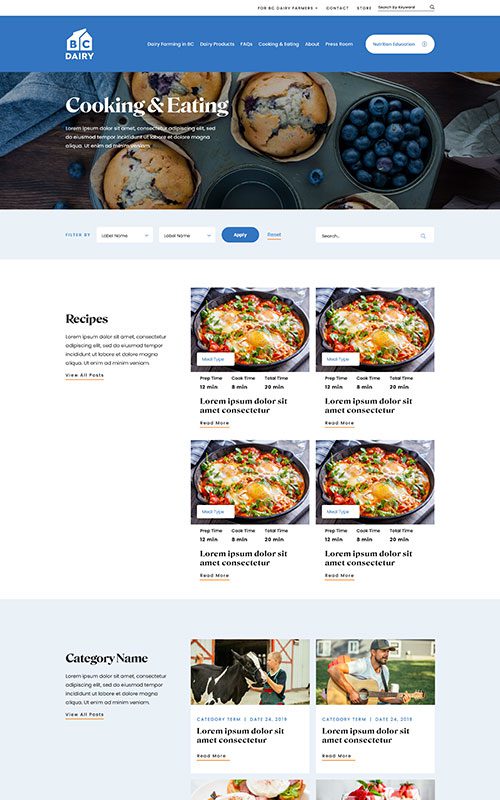Click the BC Dairy logo
500x800 pixels.
[x=80, y=44]
